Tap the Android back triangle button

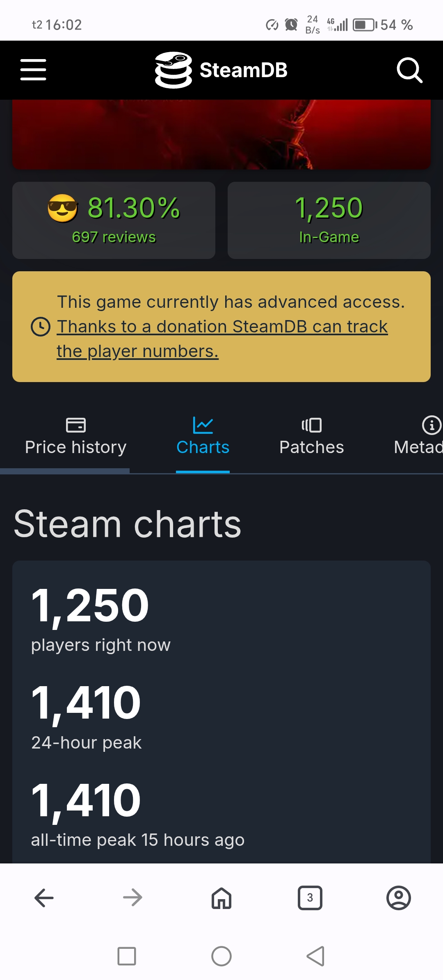pyautogui.click(x=315, y=956)
